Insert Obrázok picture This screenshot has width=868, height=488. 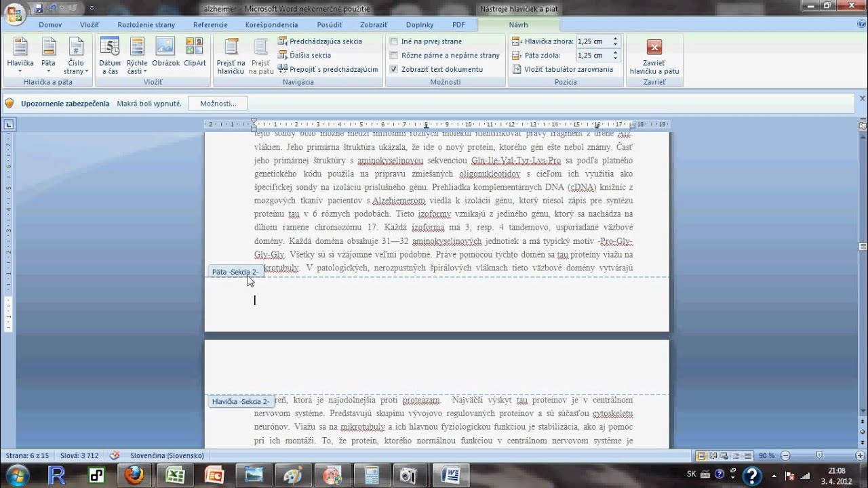pyautogui.click(x=165, y=52)
